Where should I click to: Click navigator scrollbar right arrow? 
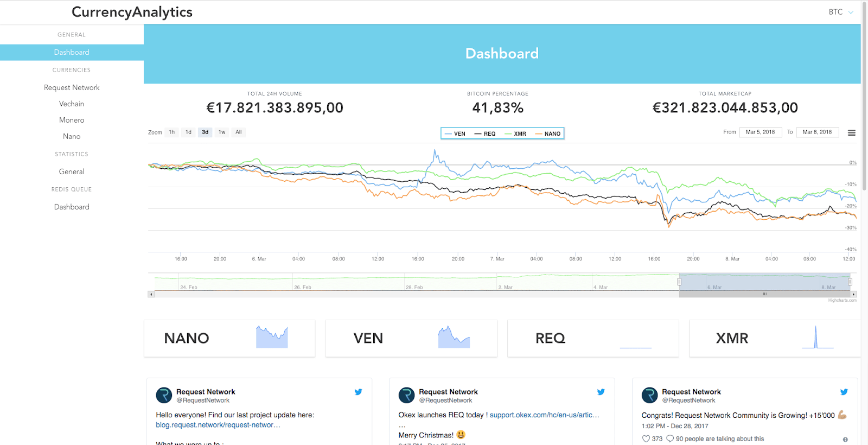(x=854, y=294)
